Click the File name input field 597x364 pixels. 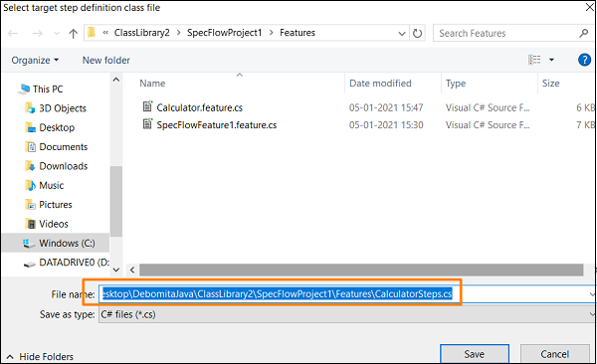(347, 294)
